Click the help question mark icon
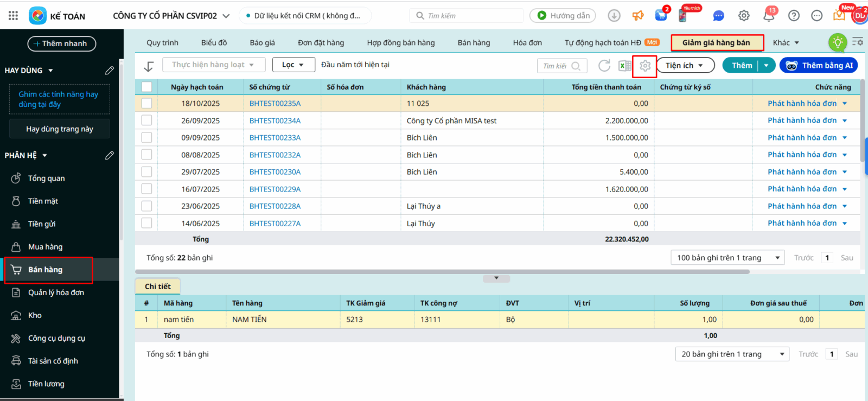868x401 pixels. click(794, 16)
